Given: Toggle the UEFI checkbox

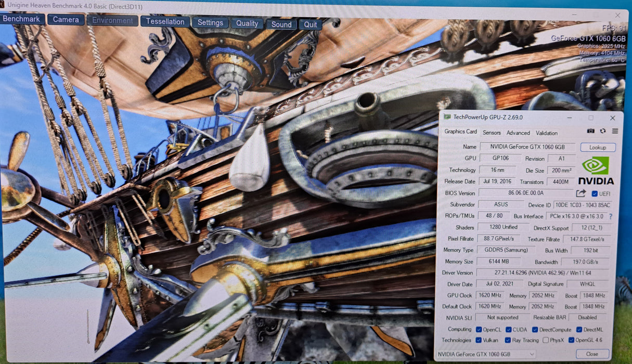Looking at the screenshot, I should point(595,193).
